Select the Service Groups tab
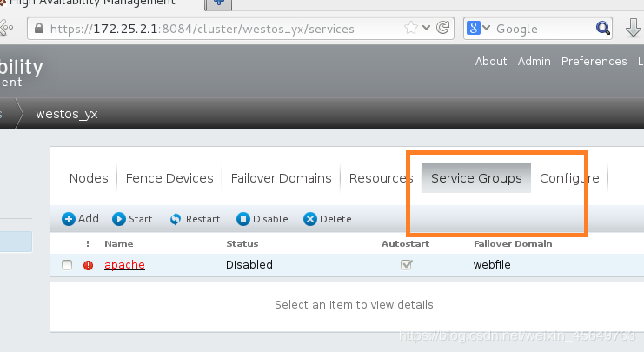The image size is (644, 352). click(x=476, y=178)
